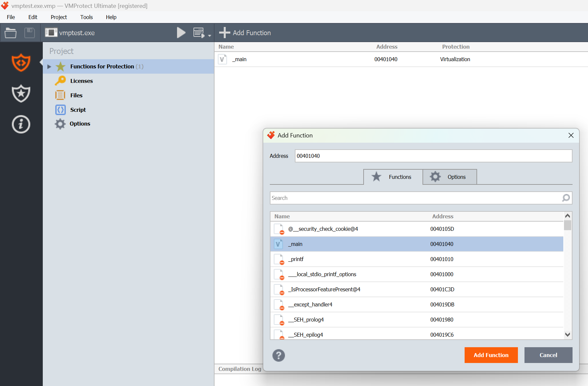Screen dimensions: 588x386
Task: Click the V icon beside _main in dialog
Action: (278, 244)
